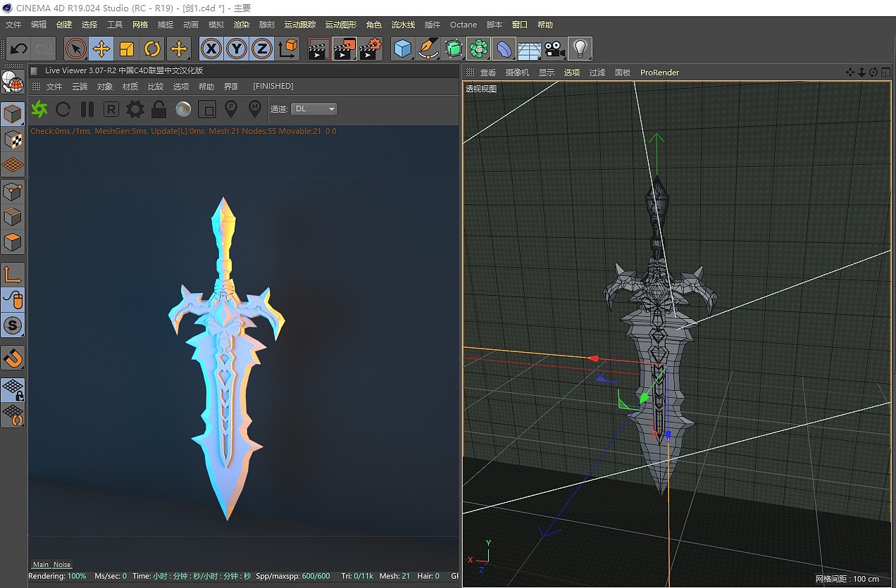Open the Camera objects dropdown
Screen dimensions: 896x588
pos(555,49)
